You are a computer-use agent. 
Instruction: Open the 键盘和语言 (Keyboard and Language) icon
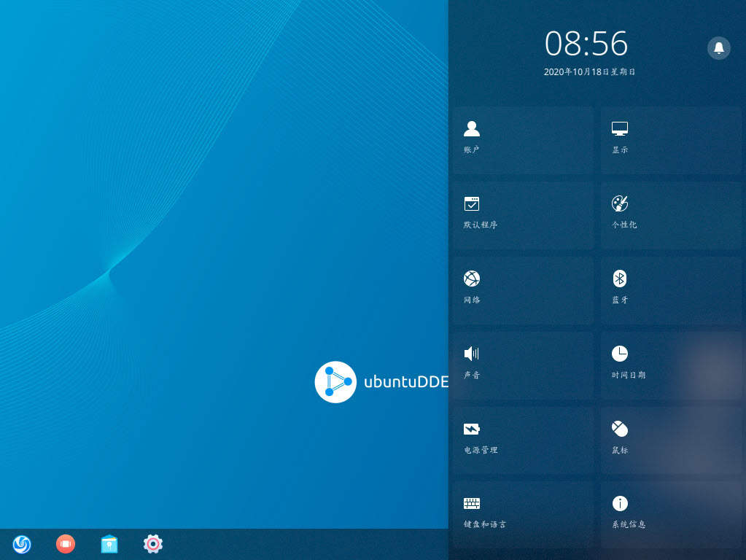[x=472, y=503]
